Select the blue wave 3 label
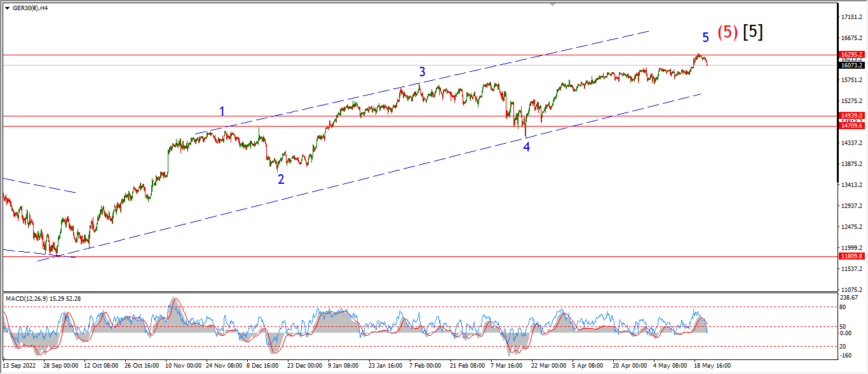This screenshot has height=374, width=868. pos(421,72)
